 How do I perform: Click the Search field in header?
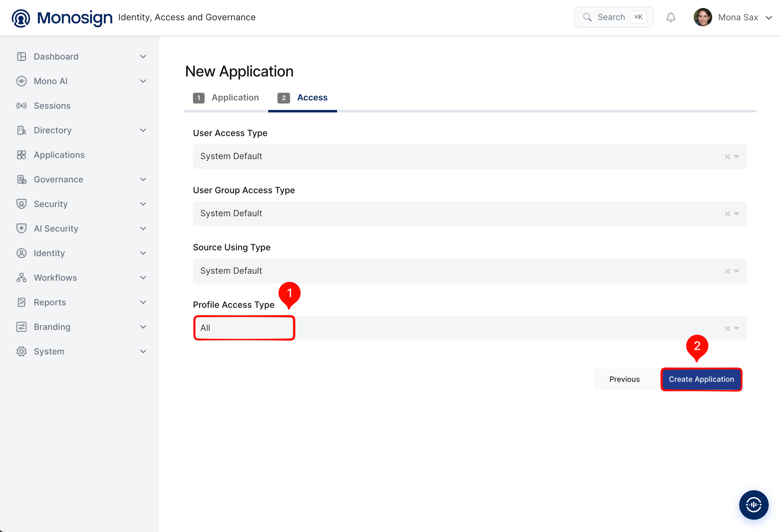[x=614, y=17]
